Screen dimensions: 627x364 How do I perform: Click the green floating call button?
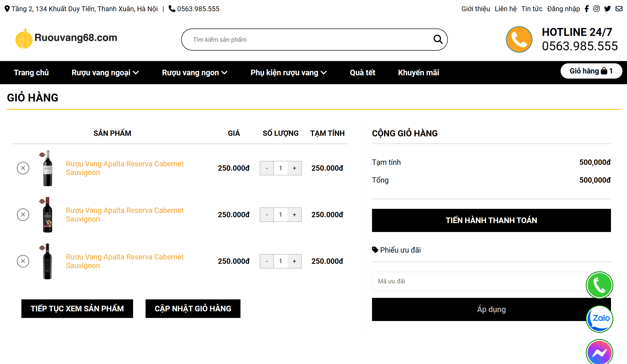coord(599,285)
